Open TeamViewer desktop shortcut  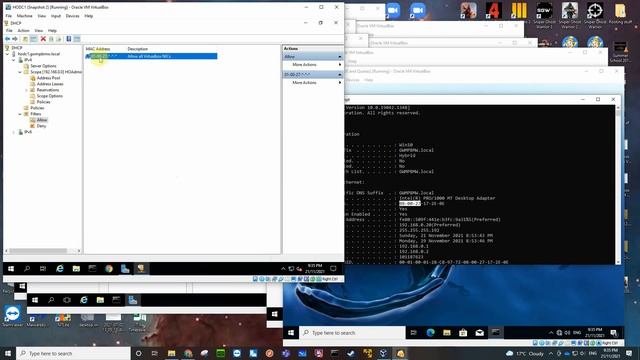[13, 316]
